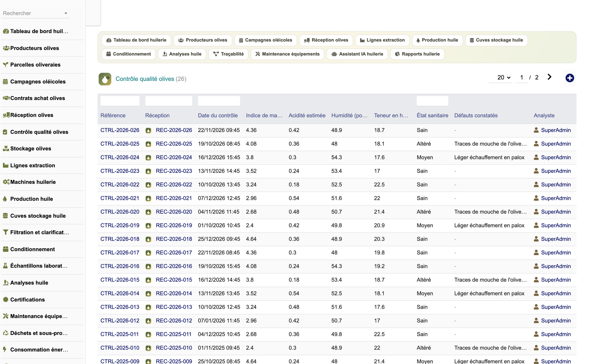Open the Campagnes oléicoles tab
This screenshot has height=364, width=589.
point(265,40)
